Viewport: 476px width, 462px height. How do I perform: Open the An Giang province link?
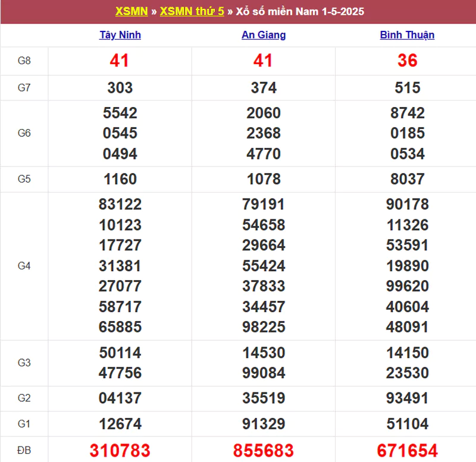click(x=264, y=35)
